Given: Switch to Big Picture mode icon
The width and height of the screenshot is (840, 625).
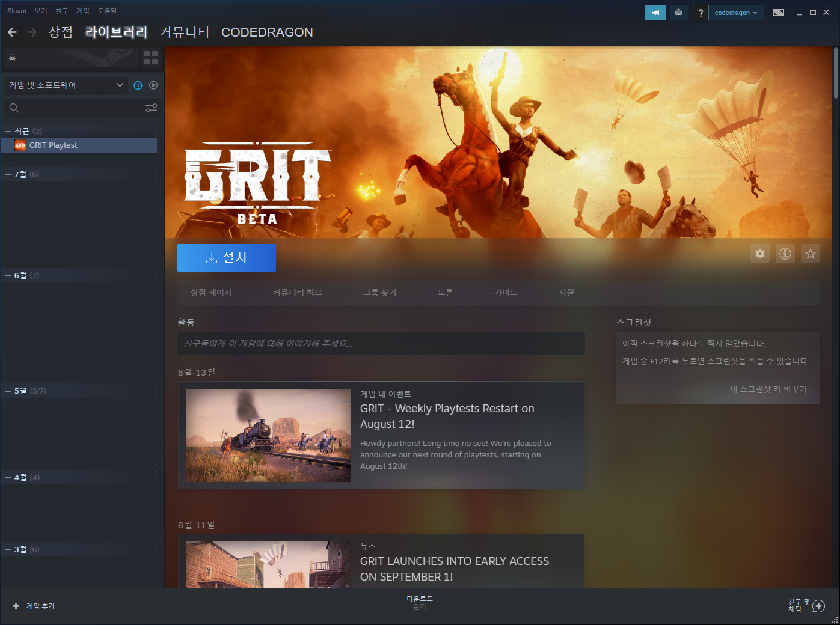Looking at the screenshot, I should point(779,13).
